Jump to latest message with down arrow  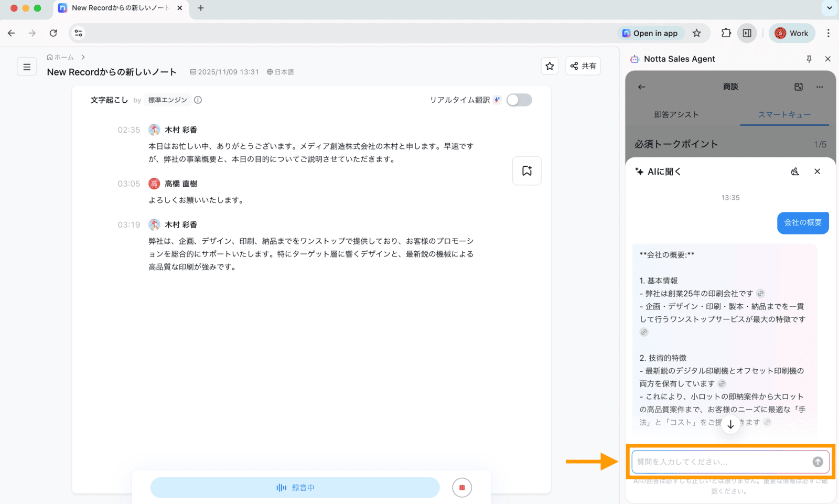(730, 425)
